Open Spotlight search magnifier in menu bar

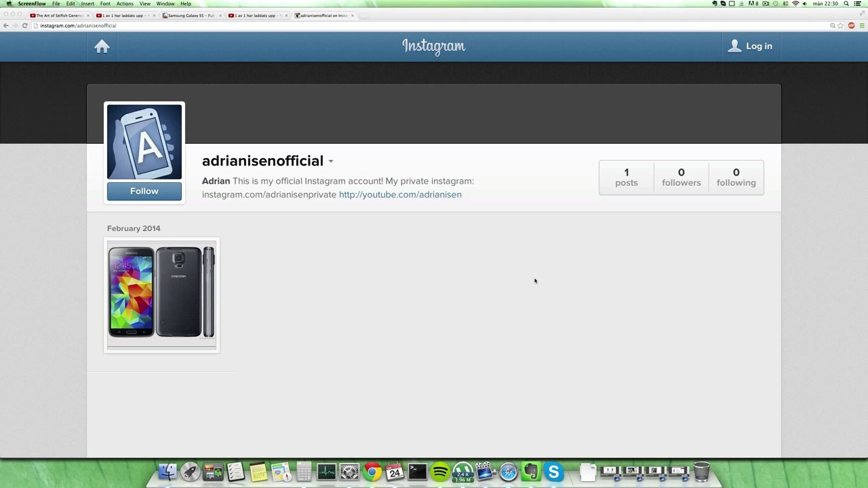[846, 3]
